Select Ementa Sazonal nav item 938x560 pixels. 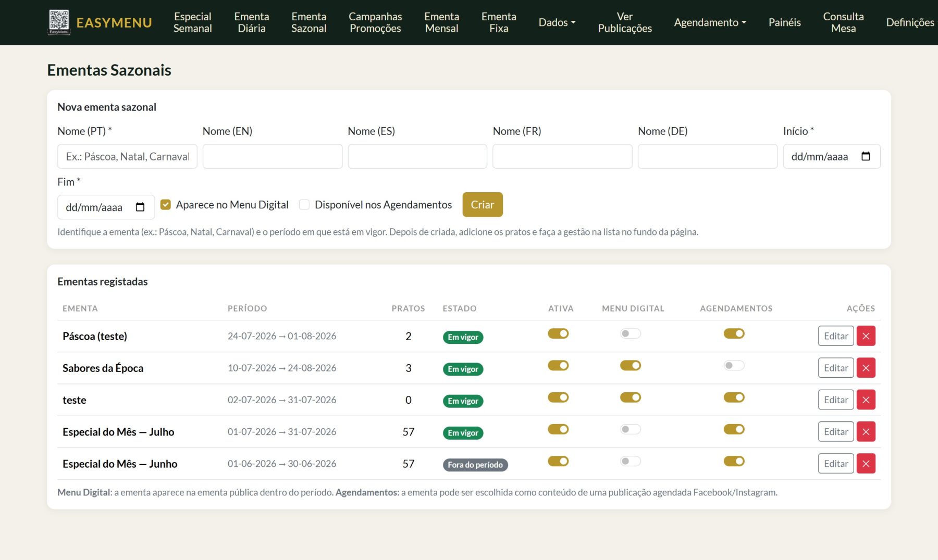coord(308,22)
